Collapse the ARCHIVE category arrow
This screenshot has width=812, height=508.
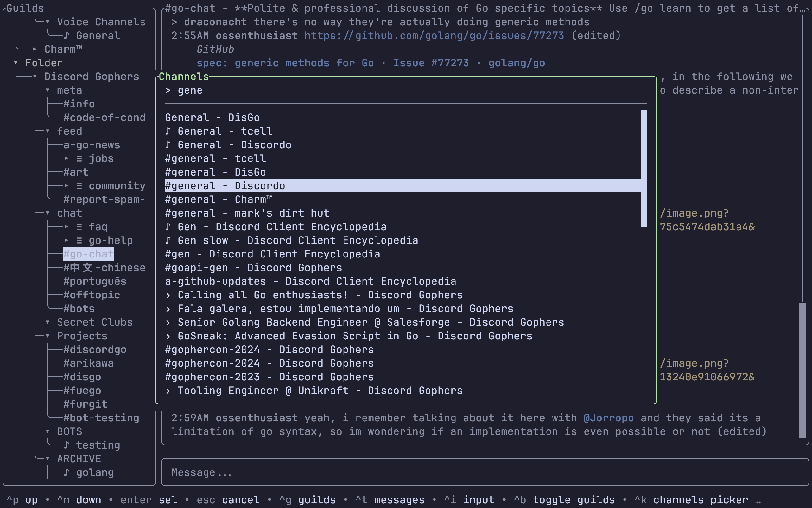pos(48,458)
